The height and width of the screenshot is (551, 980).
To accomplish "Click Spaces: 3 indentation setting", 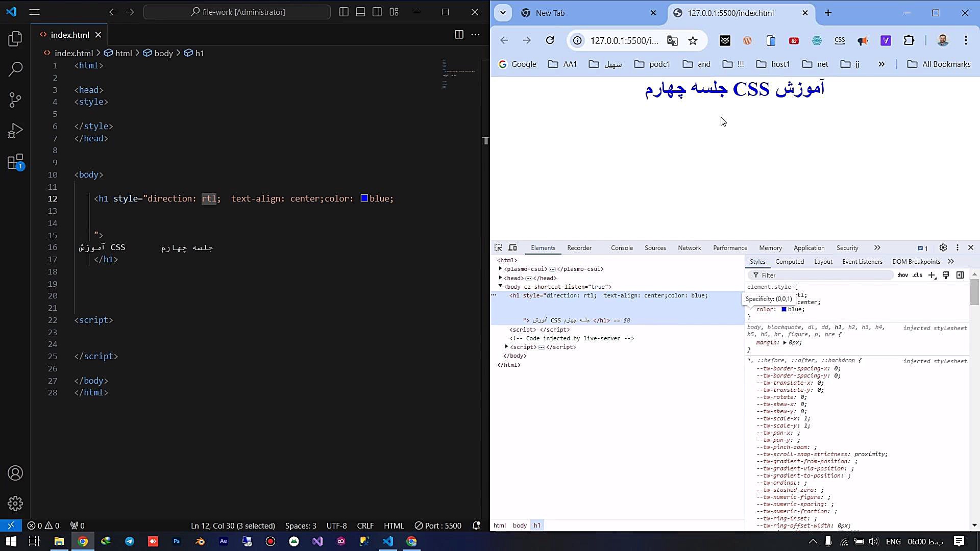I will click(x=301, y=525).
